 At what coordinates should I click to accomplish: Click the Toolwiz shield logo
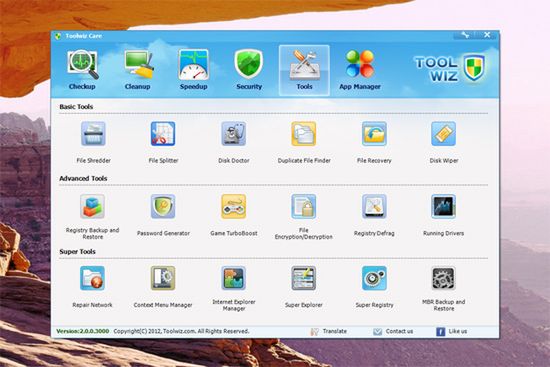pos(474,67)
